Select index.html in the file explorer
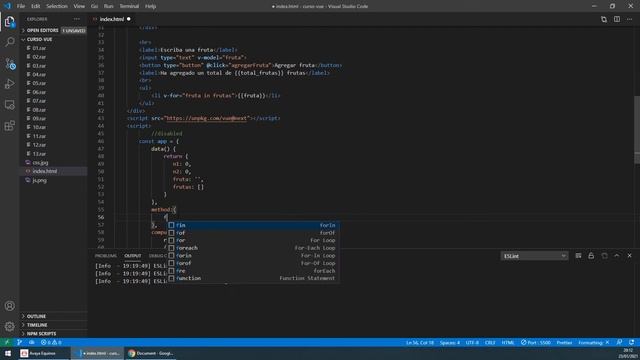640x360 pixels. (54, 171)
